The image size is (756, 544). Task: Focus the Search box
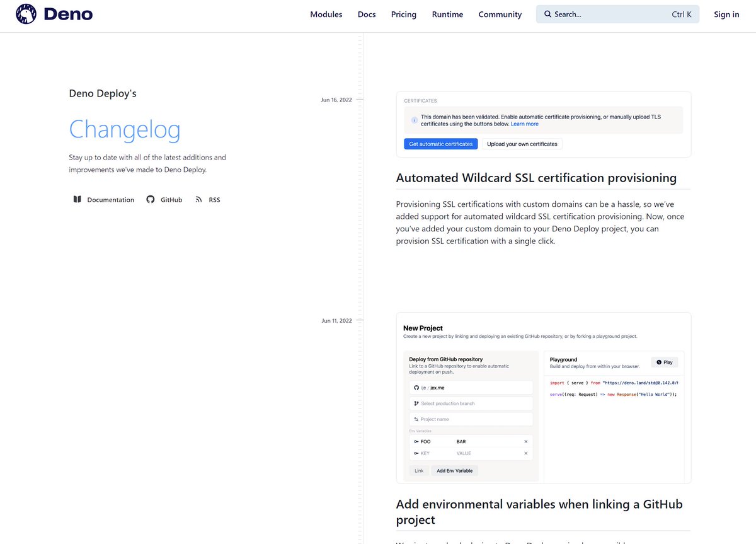[x=617, y=14]
